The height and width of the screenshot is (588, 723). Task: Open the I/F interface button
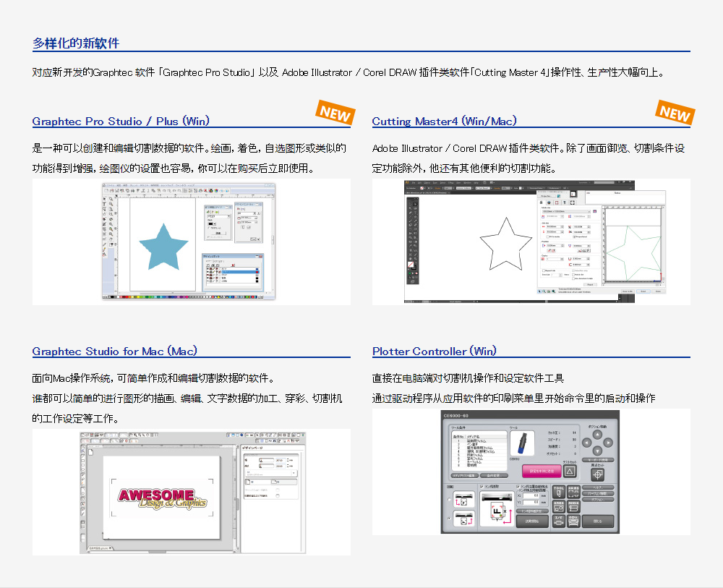pyautogui.click(x=559, y=521)
